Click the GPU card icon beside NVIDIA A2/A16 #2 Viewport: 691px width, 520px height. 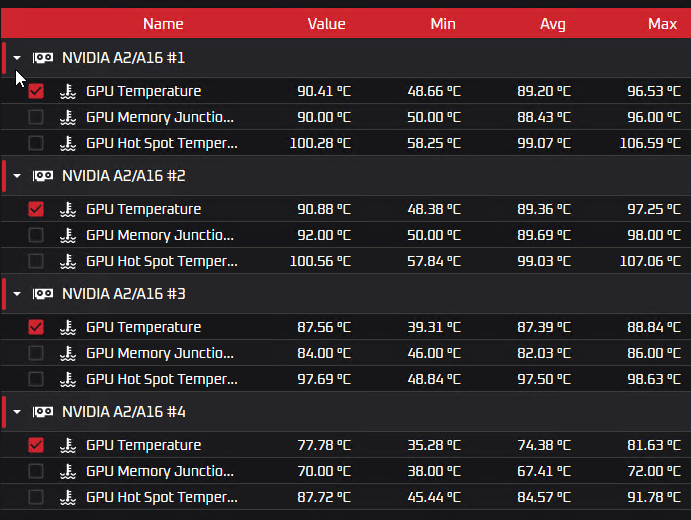click(x=43, y=176)
